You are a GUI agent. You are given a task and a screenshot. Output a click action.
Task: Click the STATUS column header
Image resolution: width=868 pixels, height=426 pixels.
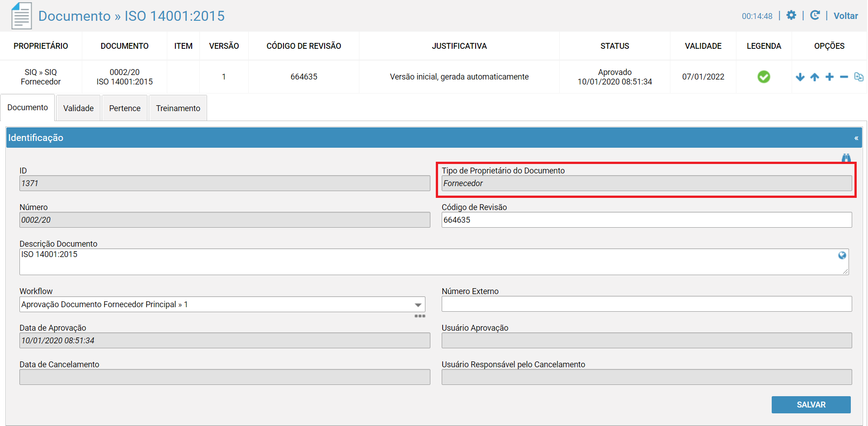pos(615,46)
